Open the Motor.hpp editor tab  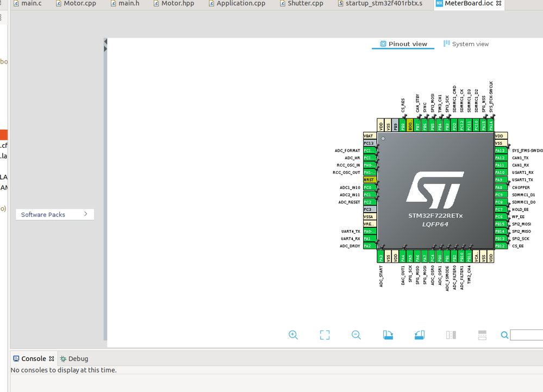pos(174,3)
